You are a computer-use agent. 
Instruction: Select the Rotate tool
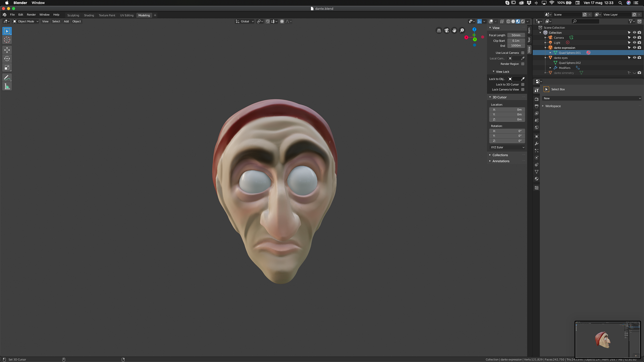click(7, 59)
